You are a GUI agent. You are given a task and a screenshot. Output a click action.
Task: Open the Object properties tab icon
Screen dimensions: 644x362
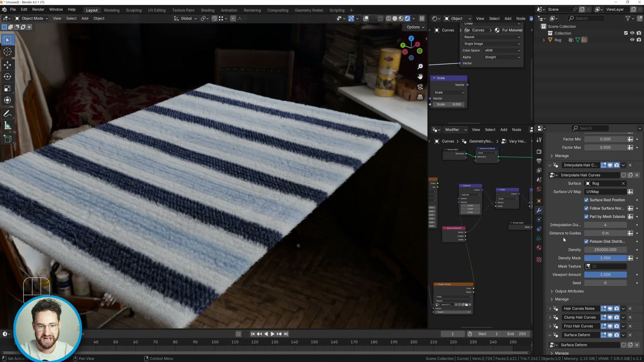pyautogui.click(x=539, y=201)
